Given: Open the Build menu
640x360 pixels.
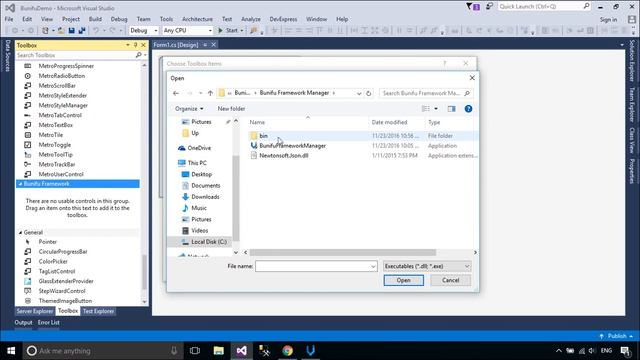Looking at the screenshot, I should [95, 19].
